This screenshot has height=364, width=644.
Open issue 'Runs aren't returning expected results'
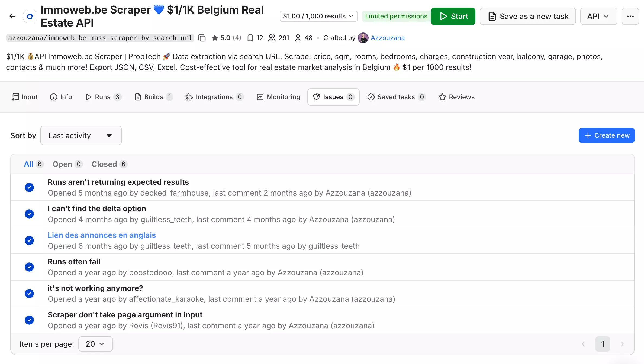coord(118,182)
